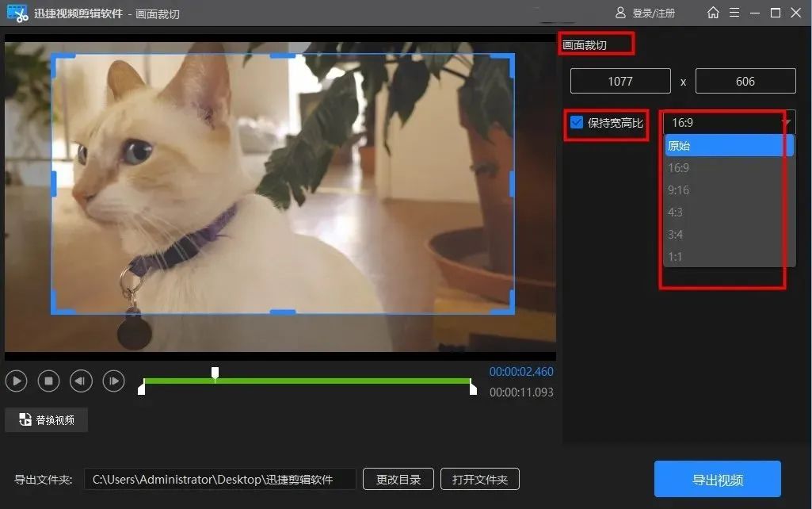Open the aspect ratio dropdown showing 16:9

pyautogui.click(x=727, y=122)
